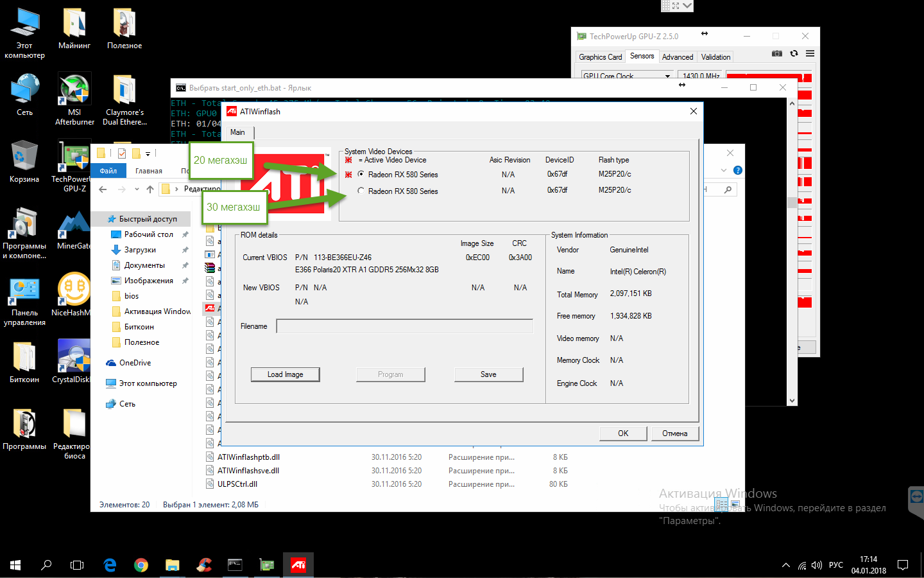Image resolution: width=924 pixels, height=578 pixels.
Task: Switch to the Graphics Card tab in GPU-Z
Action: (x=600, y=57)
